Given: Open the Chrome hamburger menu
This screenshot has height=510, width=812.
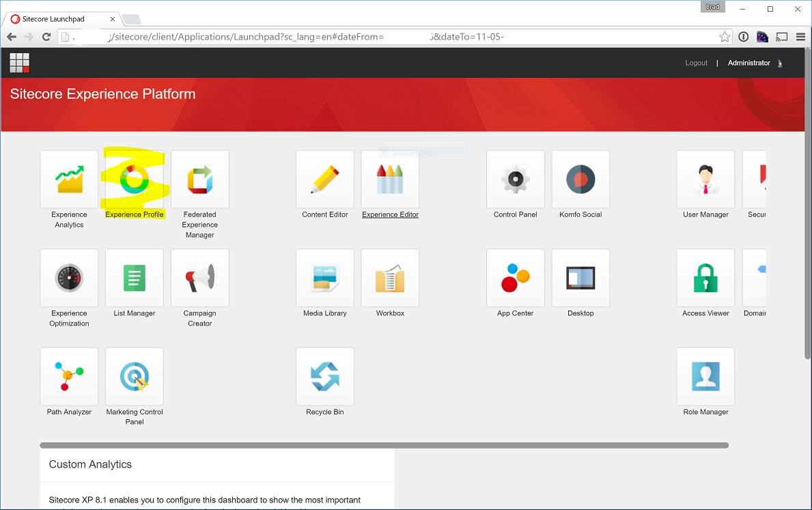Looking at the screenshot, I should tap(800, 37).
